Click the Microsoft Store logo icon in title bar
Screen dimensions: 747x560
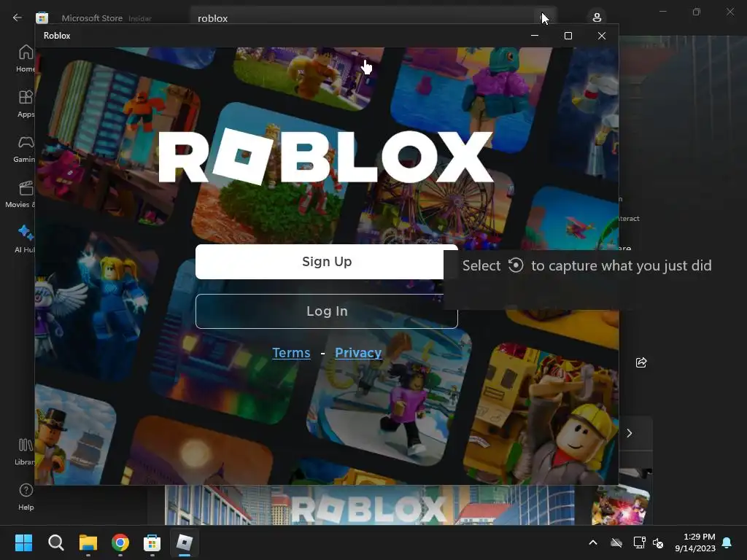(x=42, y=17)
